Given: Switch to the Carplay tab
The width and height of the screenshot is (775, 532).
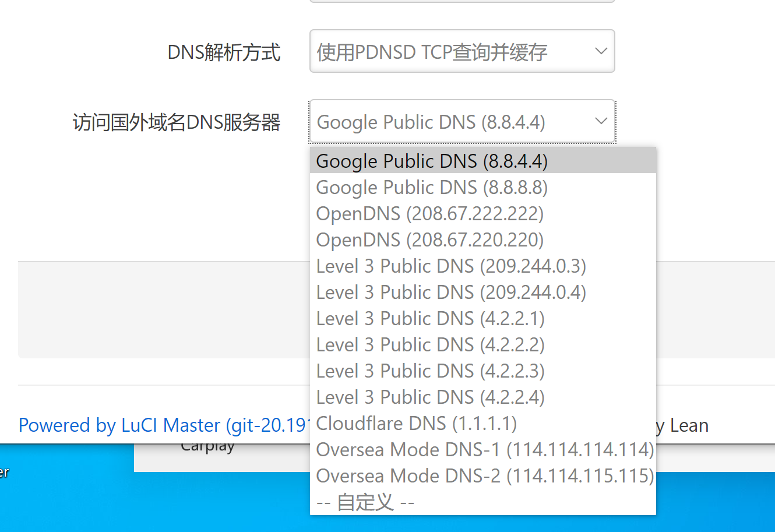Looking at the screenshot, I should coord(208,445).
